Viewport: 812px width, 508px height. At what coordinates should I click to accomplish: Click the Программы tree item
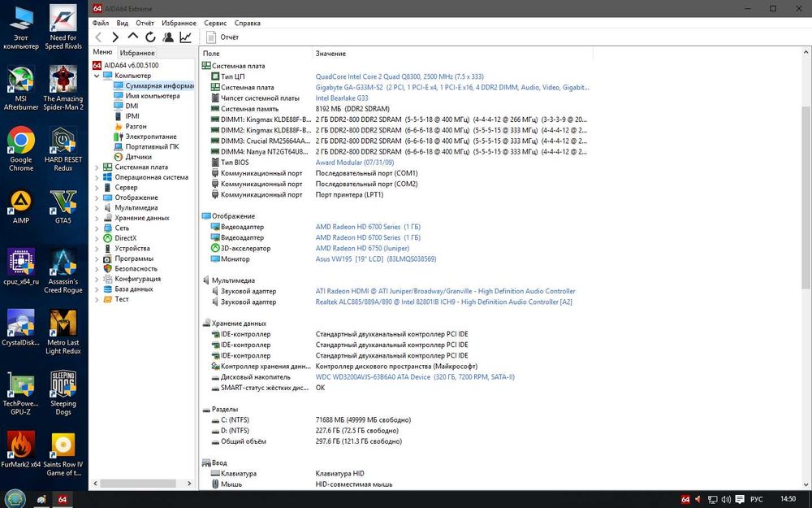click(128, 258)
